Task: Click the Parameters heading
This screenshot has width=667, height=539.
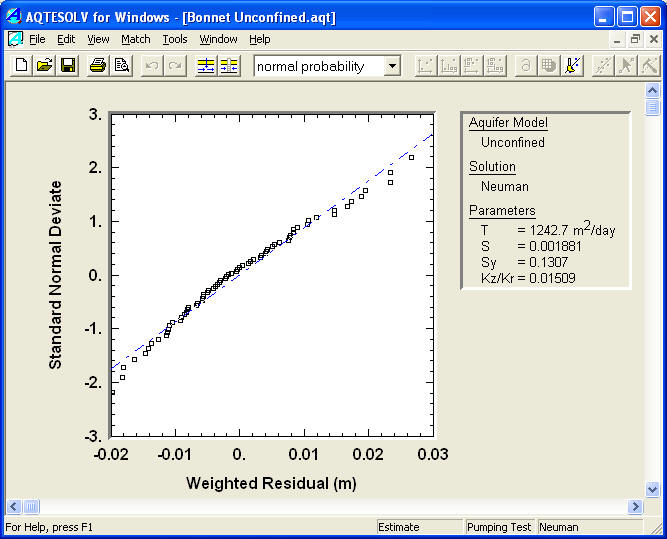Action: [x=502, y=211]
